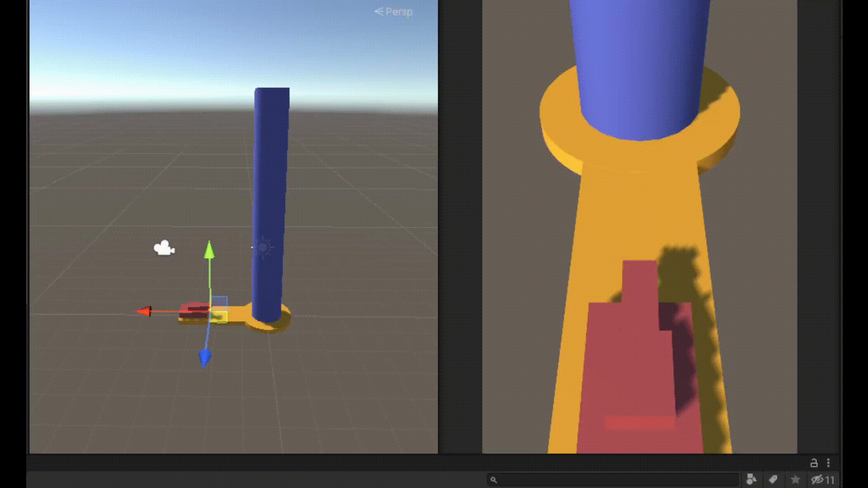868x488 pixels.
Task: Click the Persp projection label
Action: point(393,12)
